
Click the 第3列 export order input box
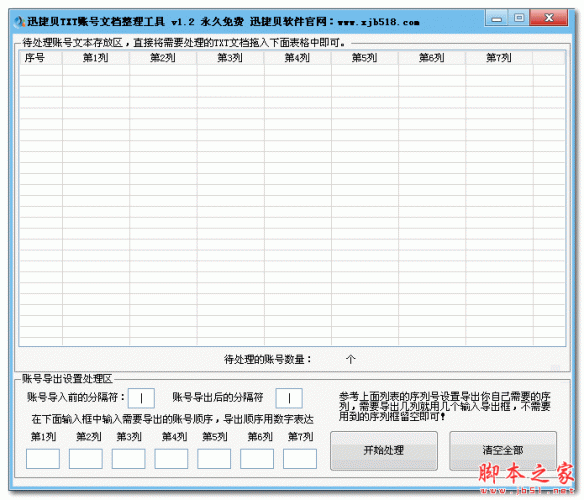(128, 459)
